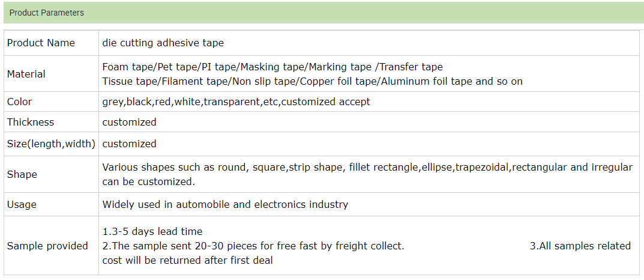Click the '2.The sample sent 20-30 pieces' line
The image size is (644, 280).
[253, 246]
